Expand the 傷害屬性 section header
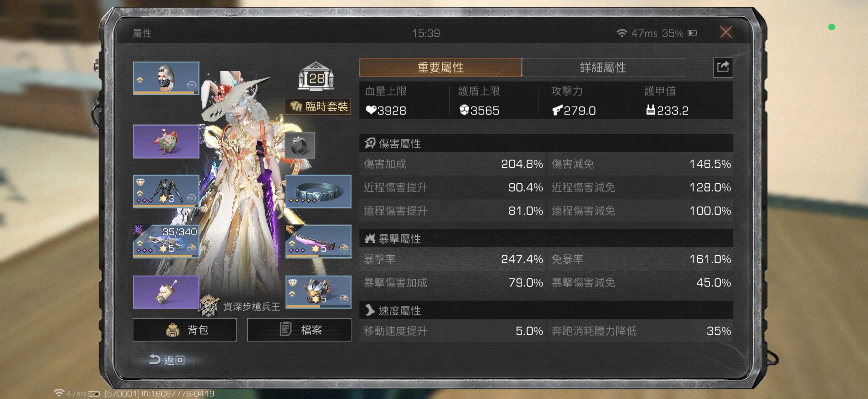 click(546, 143)
